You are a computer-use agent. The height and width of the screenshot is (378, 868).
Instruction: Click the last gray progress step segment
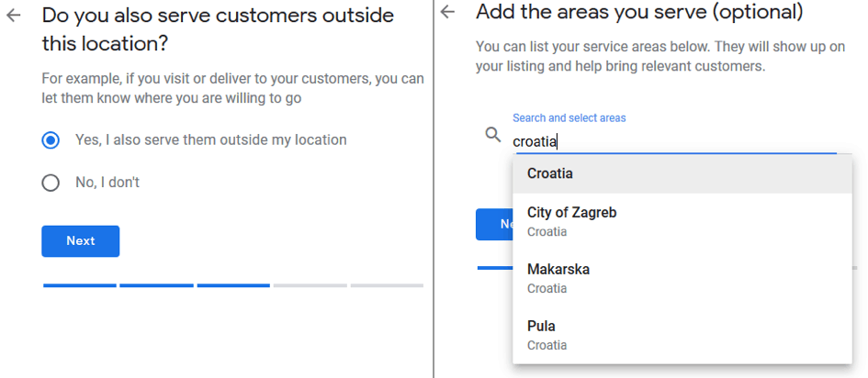387,285
